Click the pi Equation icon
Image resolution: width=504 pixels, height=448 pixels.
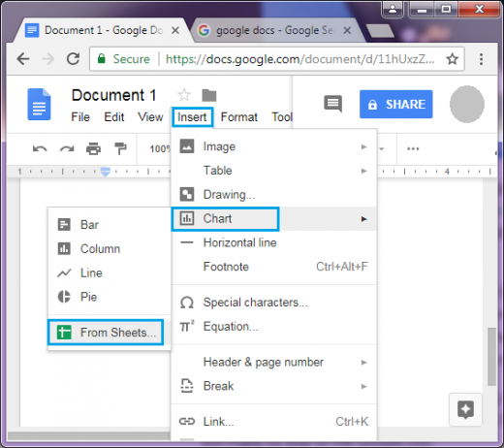[187, 326]
